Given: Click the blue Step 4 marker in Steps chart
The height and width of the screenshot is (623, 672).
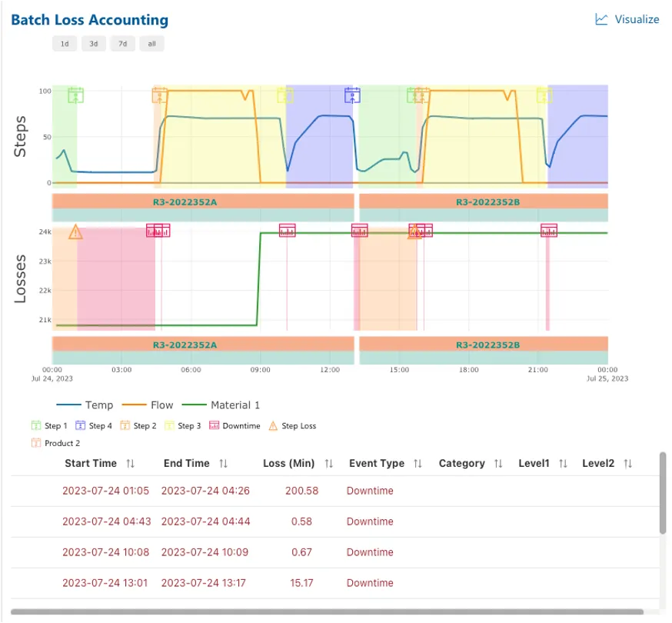Looking at the screenshot, I should 352,95.
